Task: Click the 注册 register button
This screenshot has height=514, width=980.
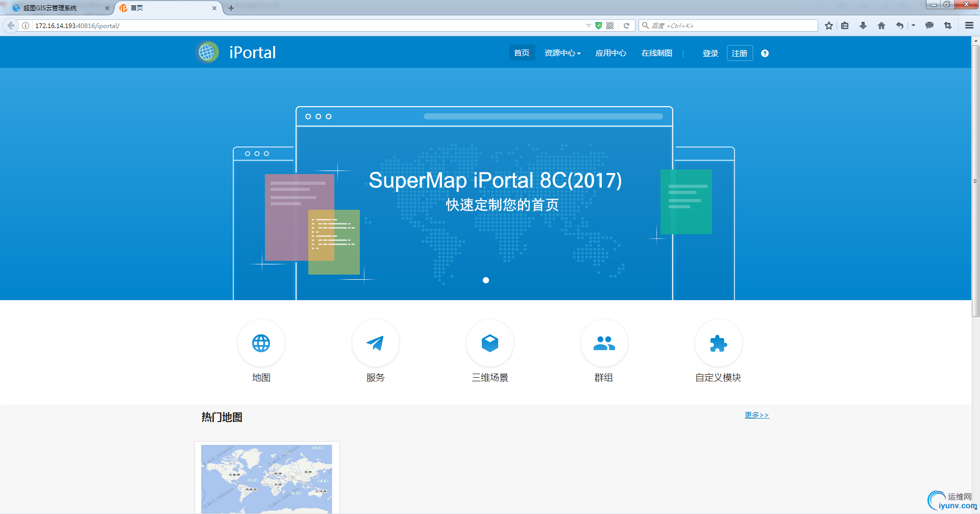Action: tap(740, 53)
